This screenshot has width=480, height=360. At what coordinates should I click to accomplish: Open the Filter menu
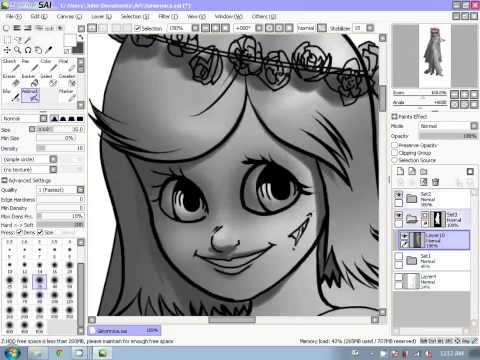click(x=168, y=17)
